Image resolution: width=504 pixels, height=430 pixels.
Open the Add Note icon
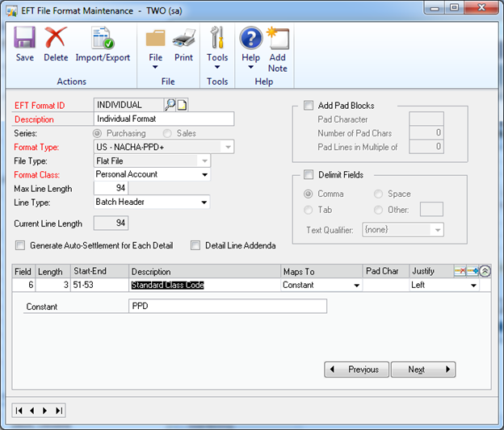(x=277, y=44)
